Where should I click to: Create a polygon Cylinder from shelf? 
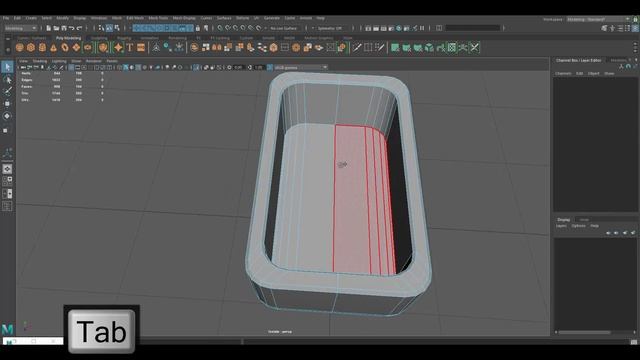pos(42,48)
